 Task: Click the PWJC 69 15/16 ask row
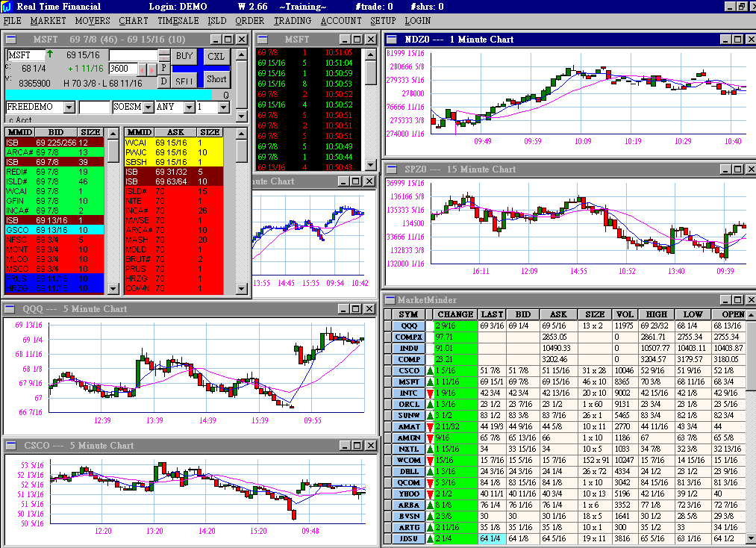tap(174, 152)
